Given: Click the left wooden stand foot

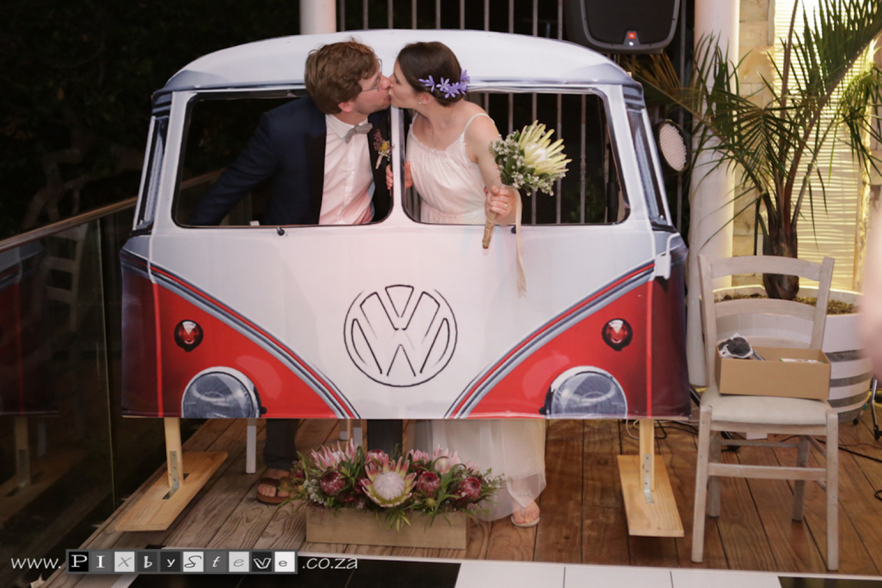Looking at the screenshot, I should coord(171,489).
